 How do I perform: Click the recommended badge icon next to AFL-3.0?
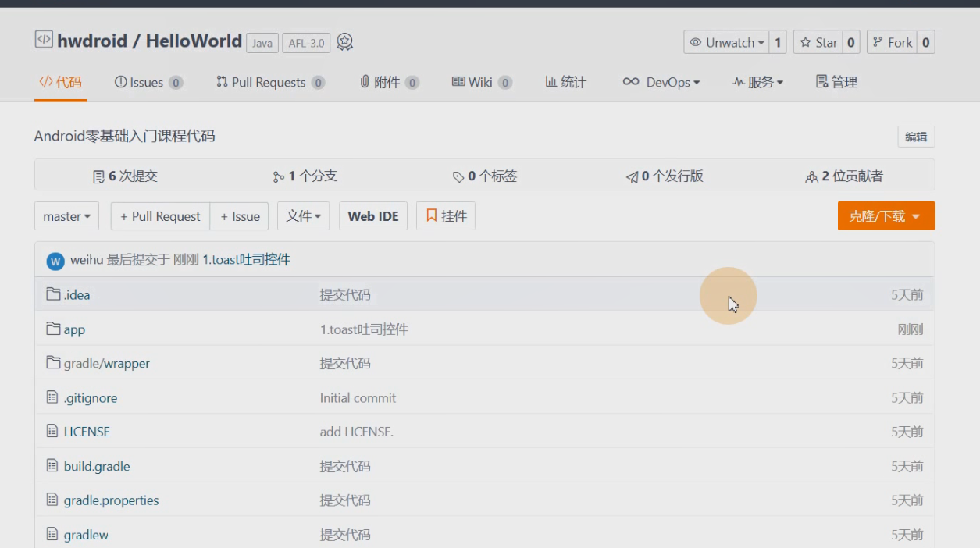click(x=344, y=42)
